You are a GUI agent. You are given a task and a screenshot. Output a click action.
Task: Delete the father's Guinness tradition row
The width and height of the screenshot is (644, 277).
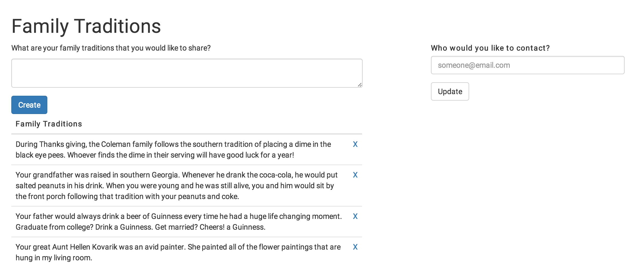(355, 216)
